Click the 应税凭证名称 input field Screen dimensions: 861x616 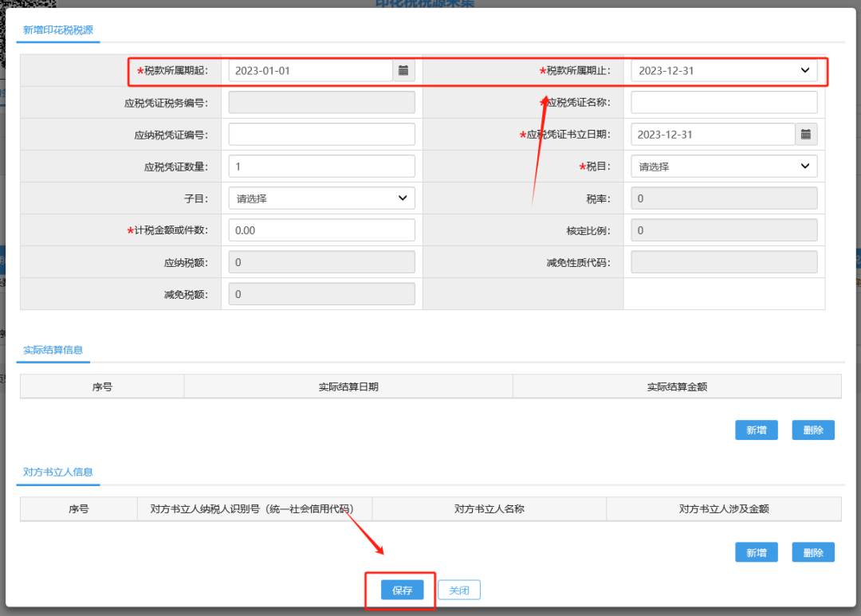pyautogui.click(x=724, y=103)
